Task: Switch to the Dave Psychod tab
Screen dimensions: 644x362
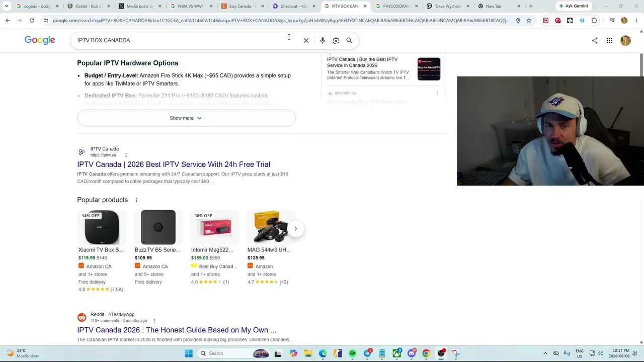Action: 447,6
